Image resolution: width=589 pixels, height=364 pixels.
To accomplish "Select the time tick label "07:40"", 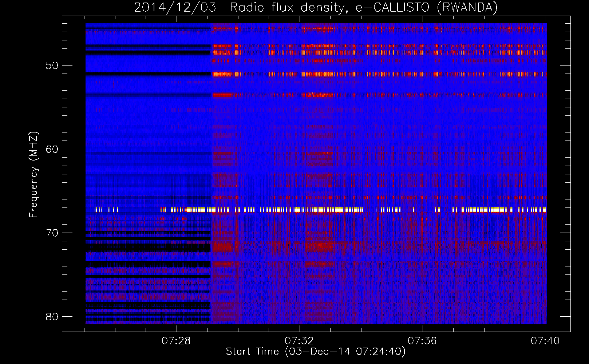I will pos(545,341).
